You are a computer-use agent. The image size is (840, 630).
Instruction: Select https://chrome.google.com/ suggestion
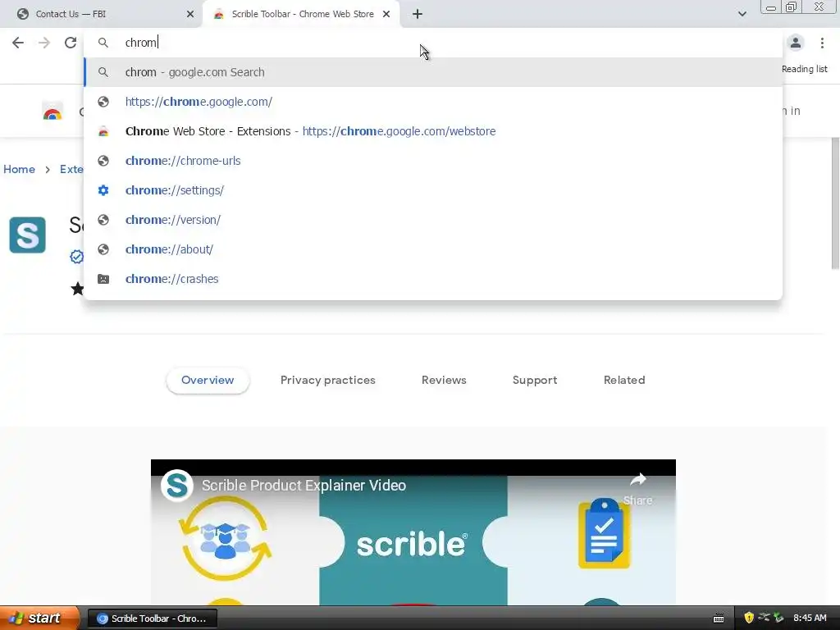[433, 102]
